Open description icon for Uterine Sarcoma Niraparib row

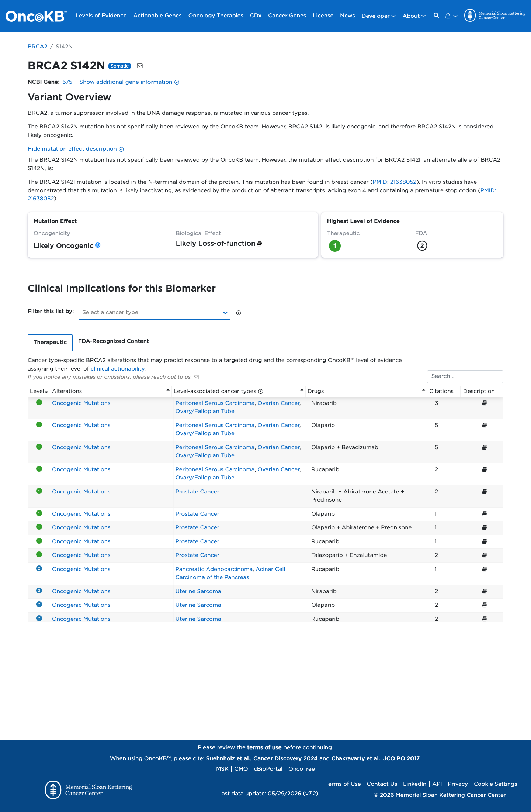485,591
